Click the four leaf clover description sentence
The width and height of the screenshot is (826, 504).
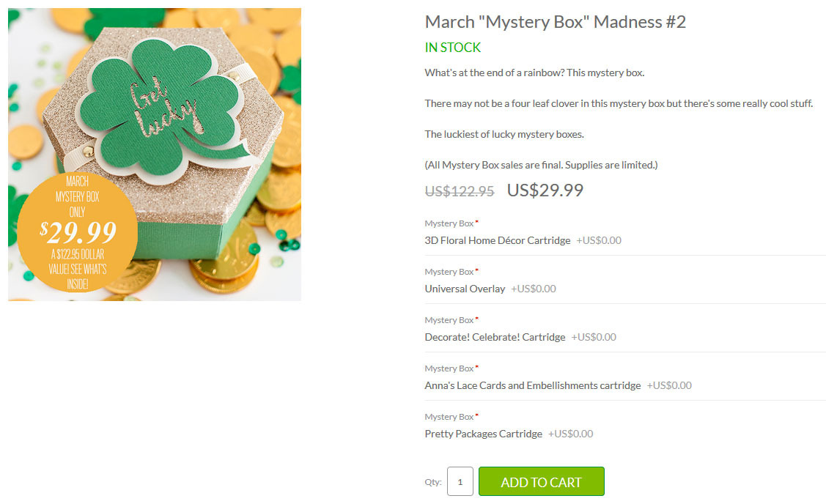coord(619,104)
